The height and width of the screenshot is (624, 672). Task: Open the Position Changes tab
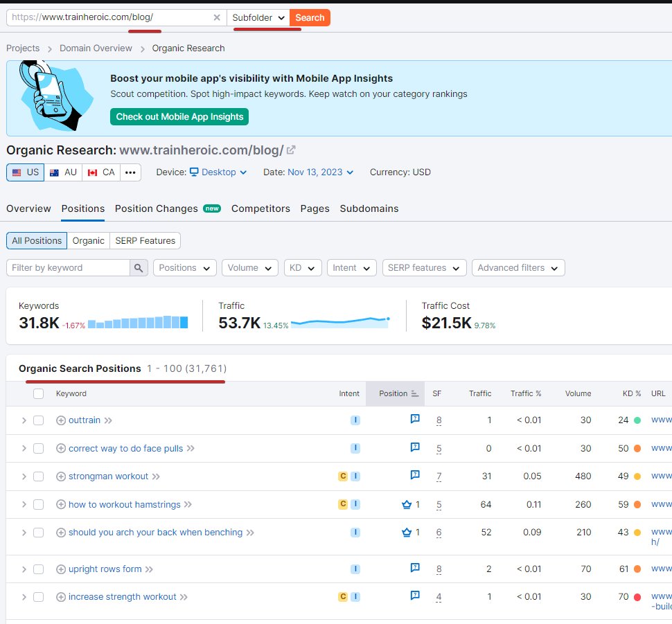(156, 208)
